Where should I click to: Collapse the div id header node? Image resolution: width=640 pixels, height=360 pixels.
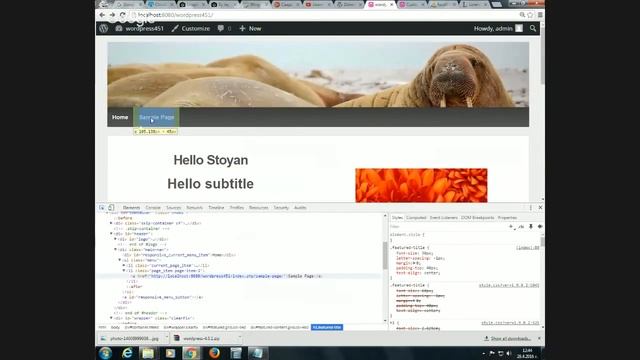pyautogui.click(x=111, y=234)
